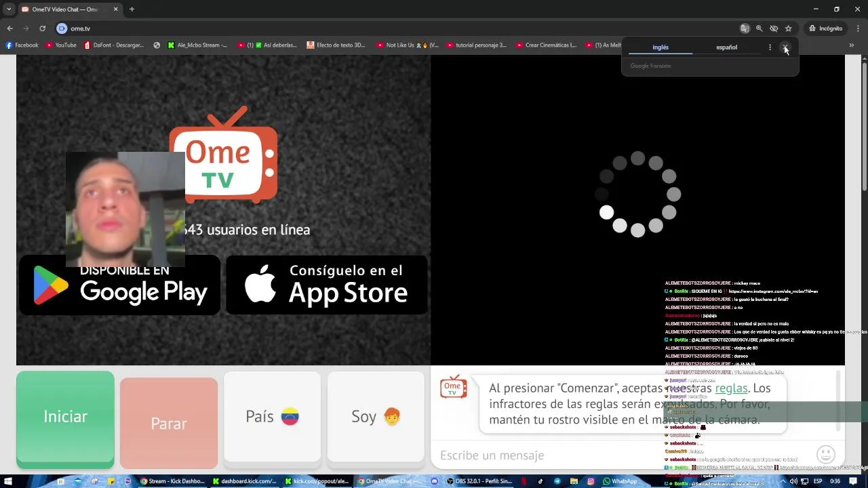The image size is (868, 488).
Task: Click the Google Play download badge
Action: [x=120, y=285]
